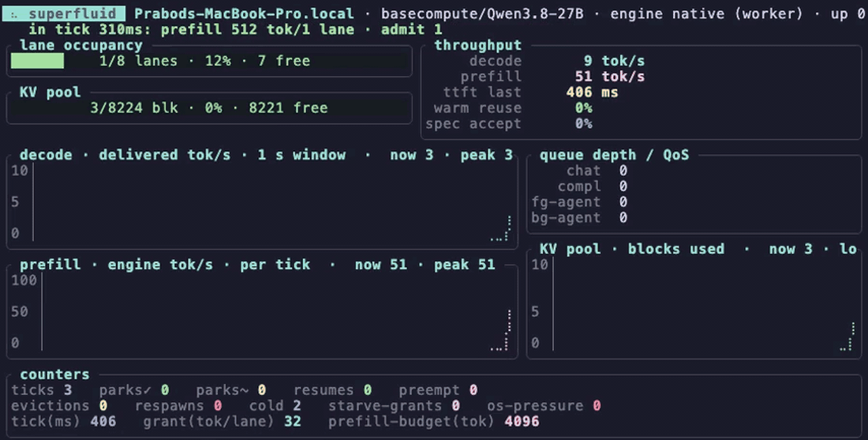
Task: Click the os-pressure 0 counter
Action: 544,406
